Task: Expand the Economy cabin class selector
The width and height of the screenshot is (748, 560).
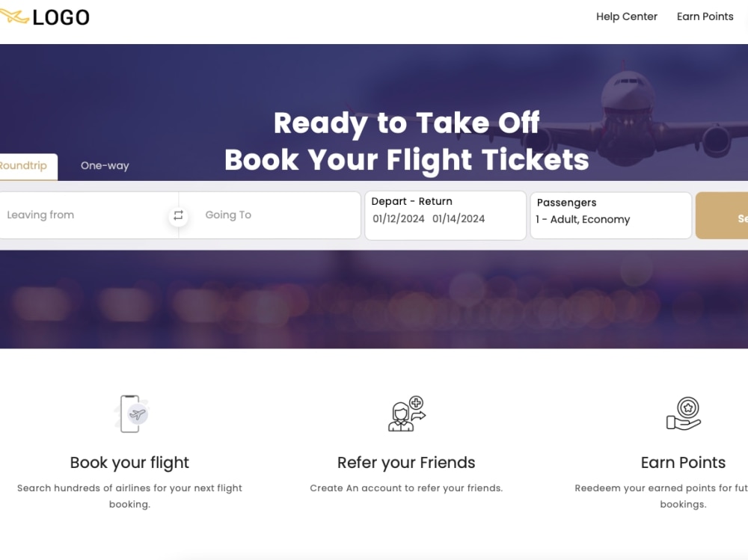Action: tap(610, 219)
